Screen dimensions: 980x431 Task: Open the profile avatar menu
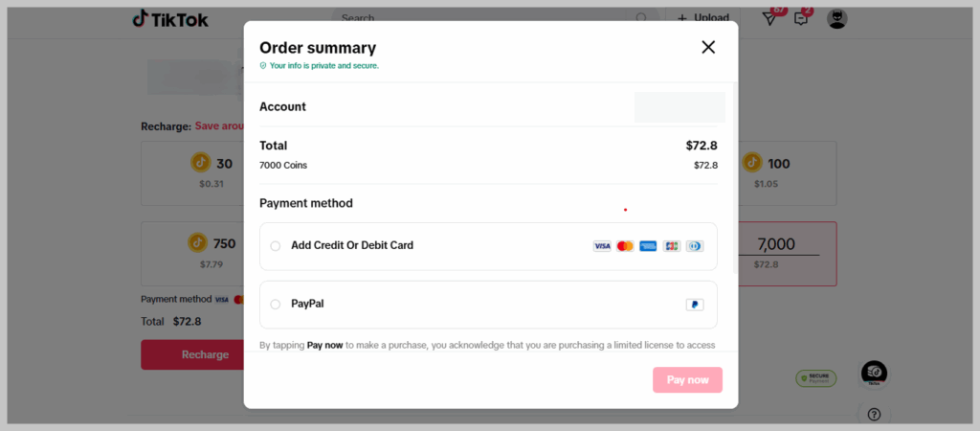coord(836,19)
